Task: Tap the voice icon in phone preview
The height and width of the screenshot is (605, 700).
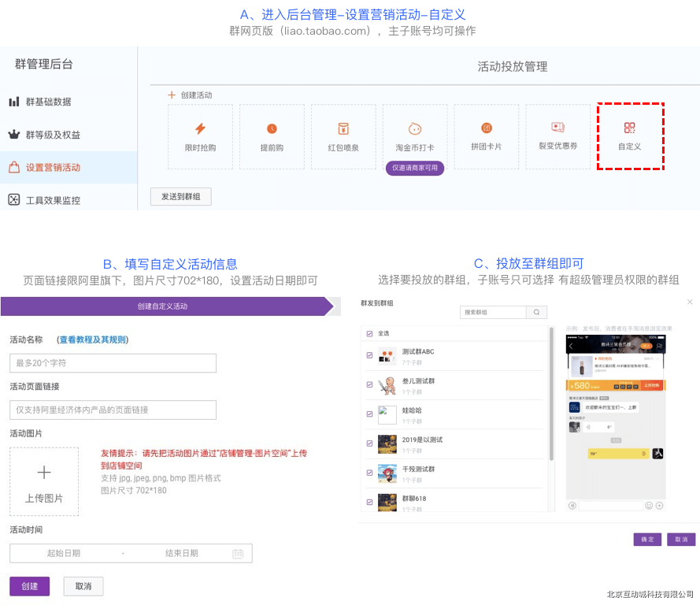Action: 572,506
